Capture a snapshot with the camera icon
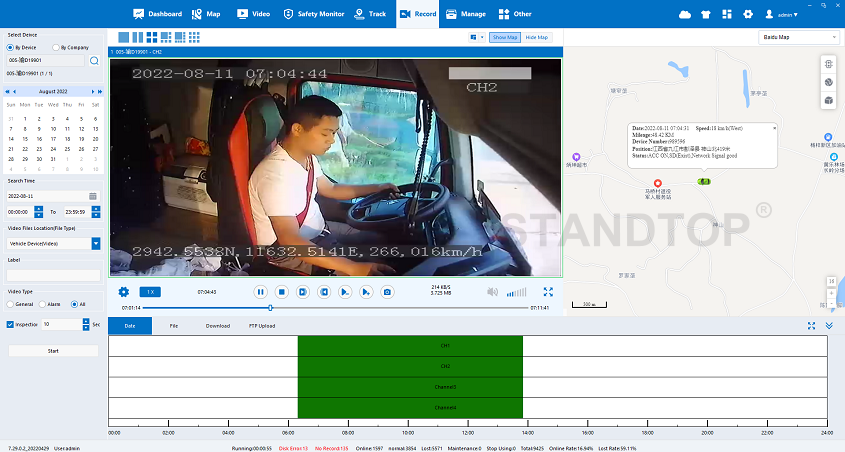Viewport: 845px width, 452px height. tap(388, 292)
